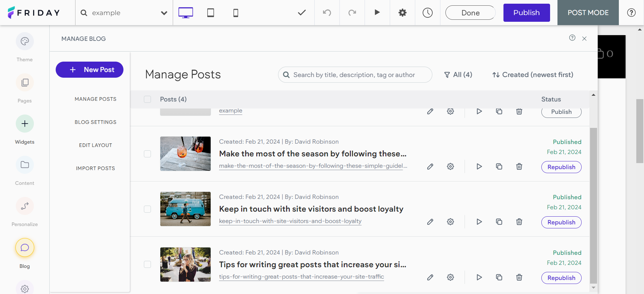The width and height of the screenshot is (644, 294).
Task: Select all posts checkbox in header
Action: pyautogui.click(x=147, y=99)
